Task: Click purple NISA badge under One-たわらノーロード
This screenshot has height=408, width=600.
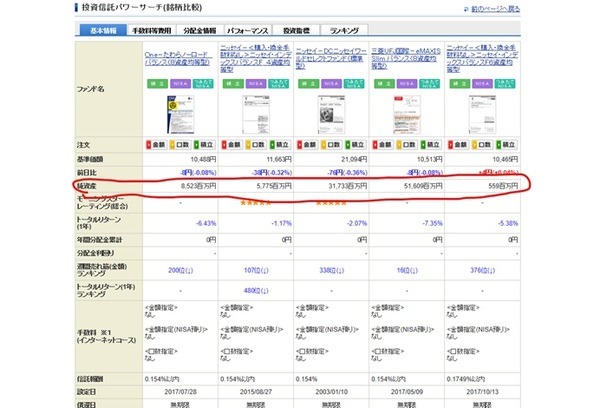Action: coord(180,83)
